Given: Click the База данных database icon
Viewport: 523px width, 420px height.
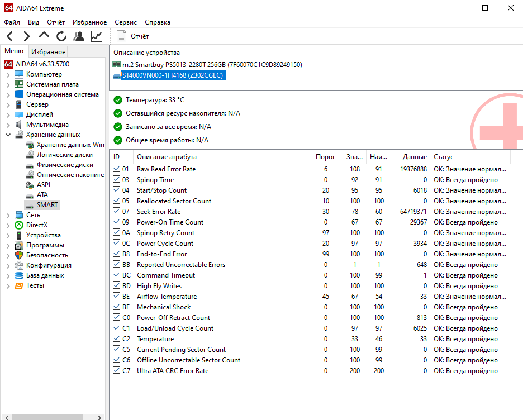Looking at the screenshot, I should coord(19,275).
